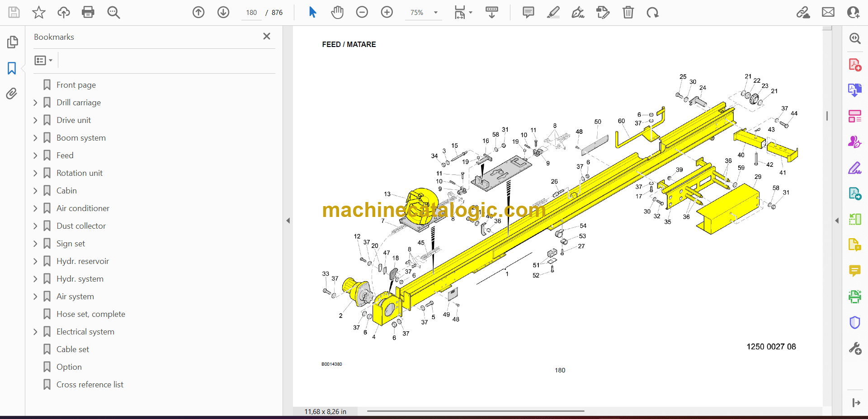
Task: Expand the Drill carriage bookmark
Action: point(36,103)
